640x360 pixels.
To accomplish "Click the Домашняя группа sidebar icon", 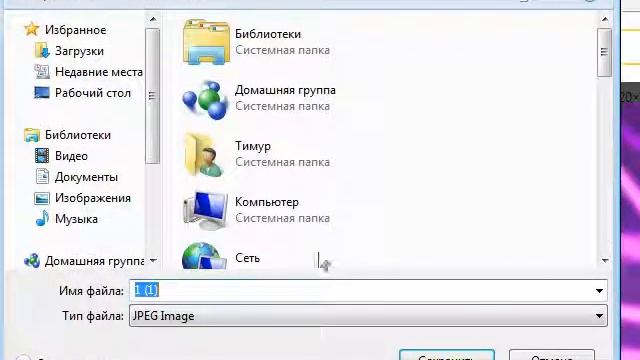I will pyautogui.click(x=31, y=260).
